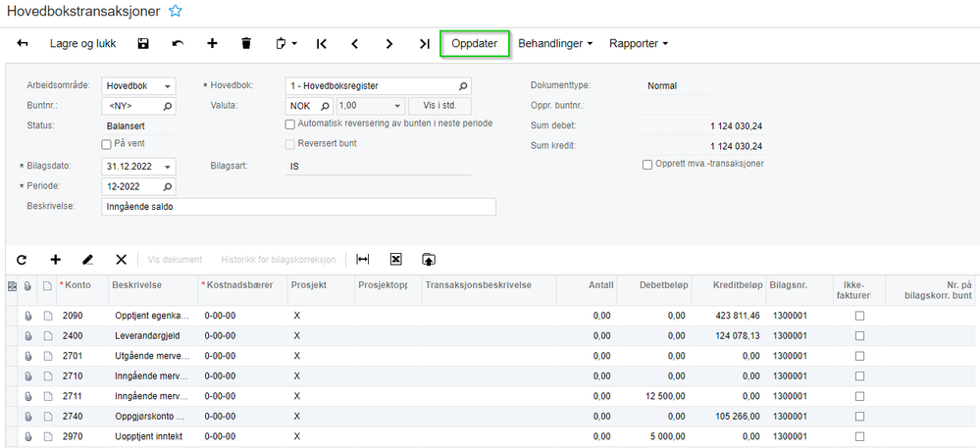Search period with 12-2022 magnifier
This screenshot has width=980, height=448.
click(x=168, y=187)
